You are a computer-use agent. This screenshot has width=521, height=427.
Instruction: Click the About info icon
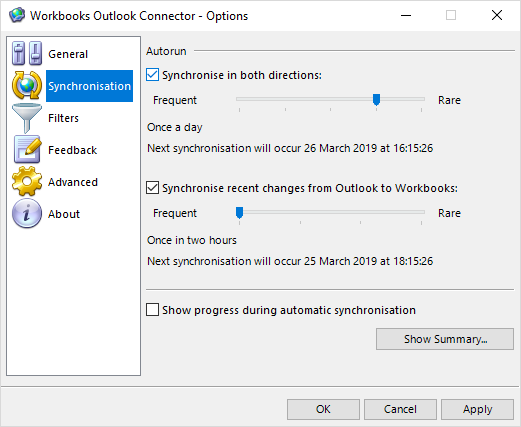(x=27, y=213)
